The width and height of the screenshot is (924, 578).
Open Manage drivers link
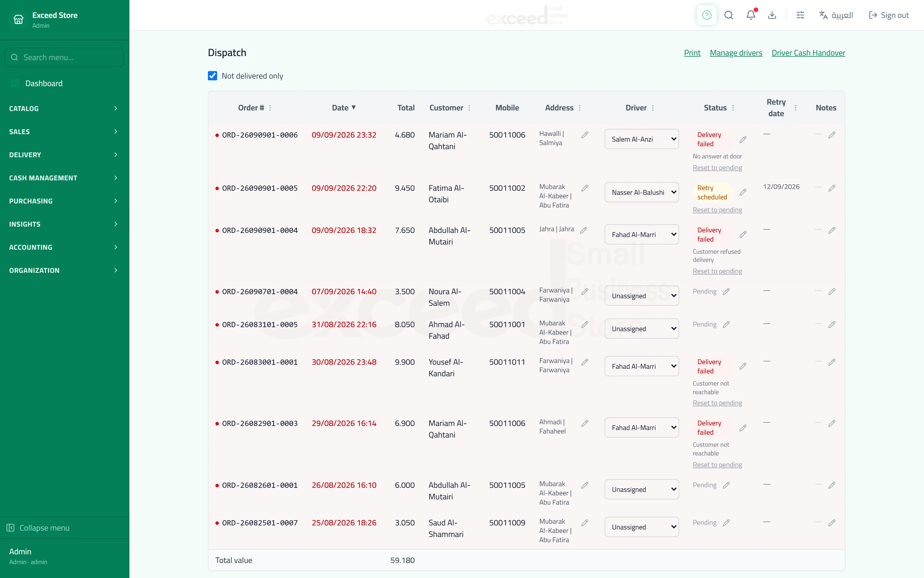click(736, 53)
